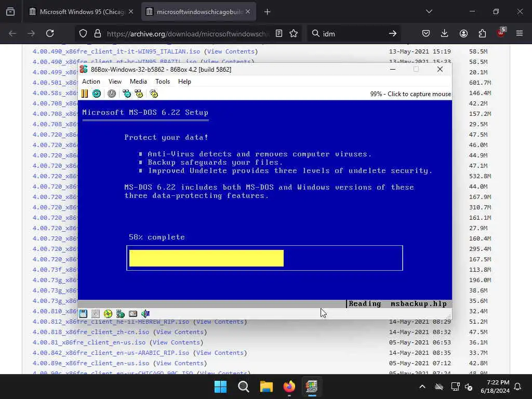Open the Tools menu in 86Box

point(163,82)
